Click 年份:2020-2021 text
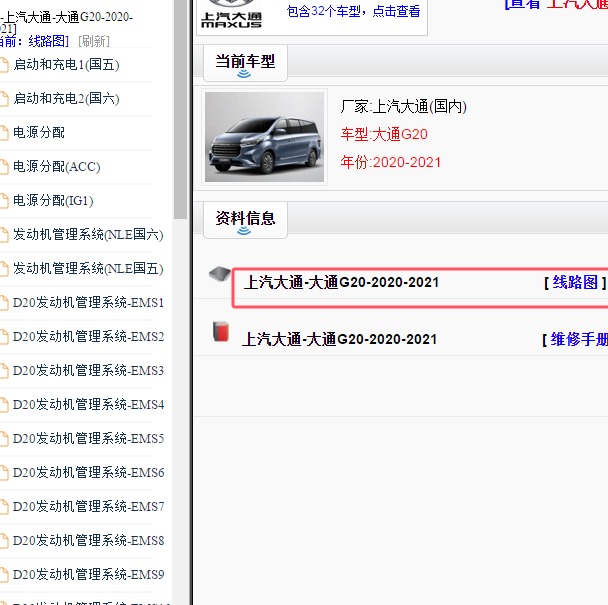This screenshot has height=605, width=608. (391, 162)
